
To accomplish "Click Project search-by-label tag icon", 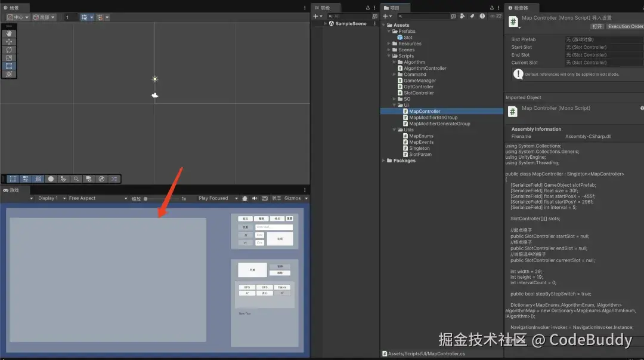I will pyautogui.click(x=472, y=16).
